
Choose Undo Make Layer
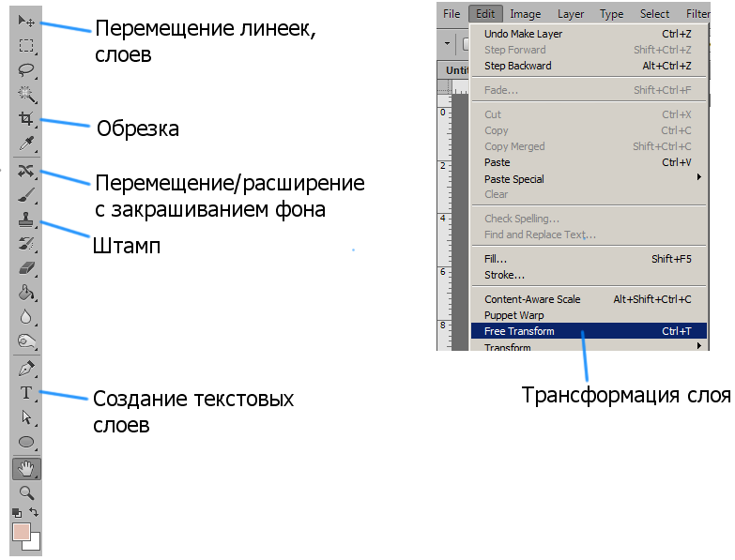tap(589, 34)
